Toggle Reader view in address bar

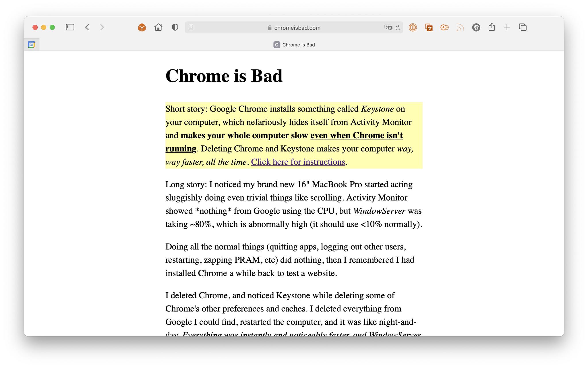(x=191, y=28)
